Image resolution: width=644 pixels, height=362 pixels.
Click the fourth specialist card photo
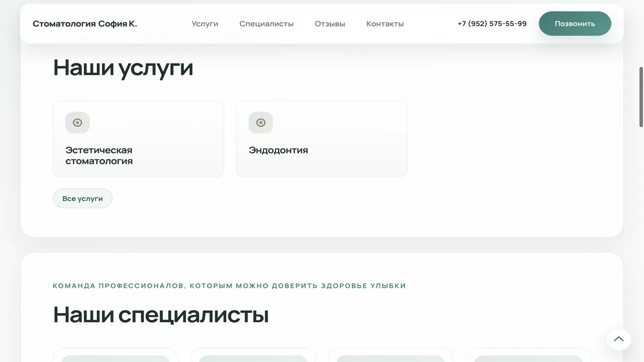[528, 358]
